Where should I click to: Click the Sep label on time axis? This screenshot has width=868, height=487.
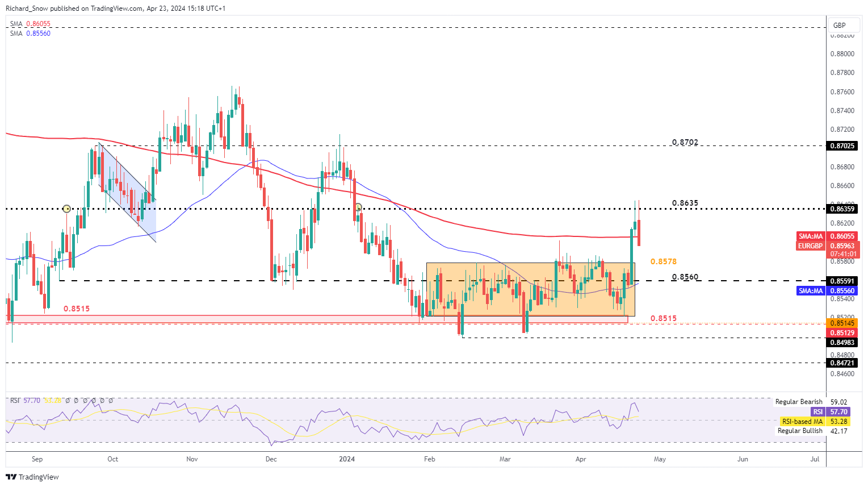coord(37,459)
